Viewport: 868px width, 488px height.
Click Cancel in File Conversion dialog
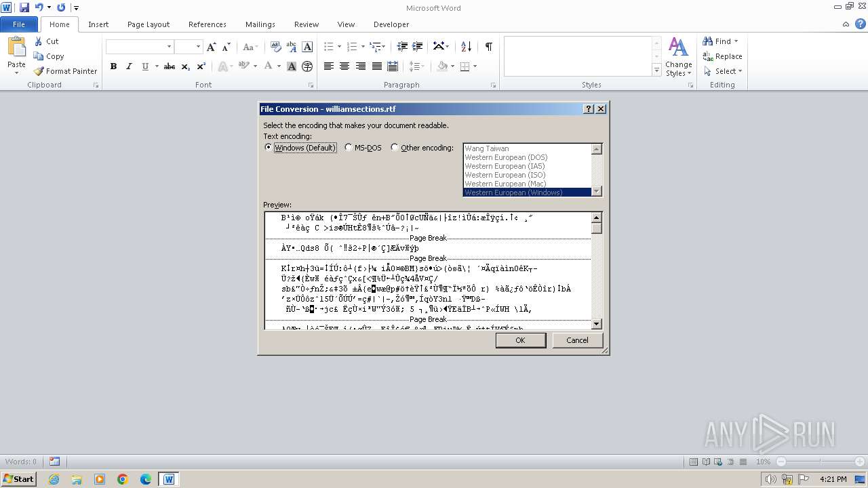pyautogui.click(x=578, y=340)
